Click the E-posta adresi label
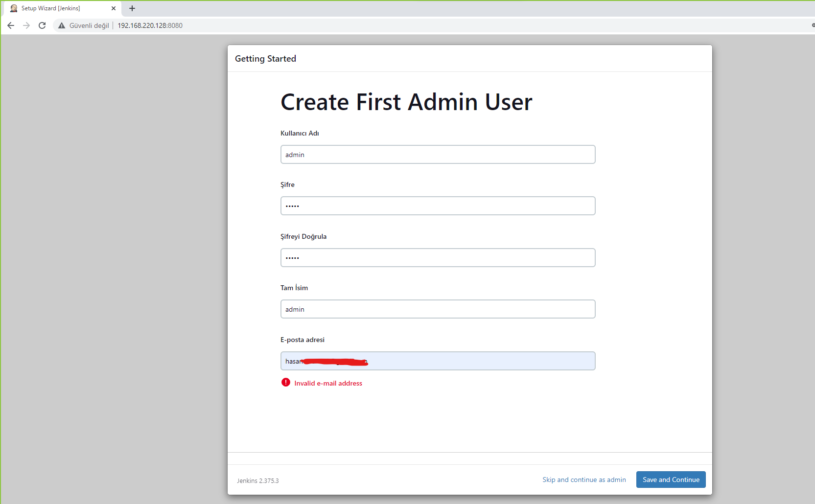The image size is (815, 504). (303, 340)
